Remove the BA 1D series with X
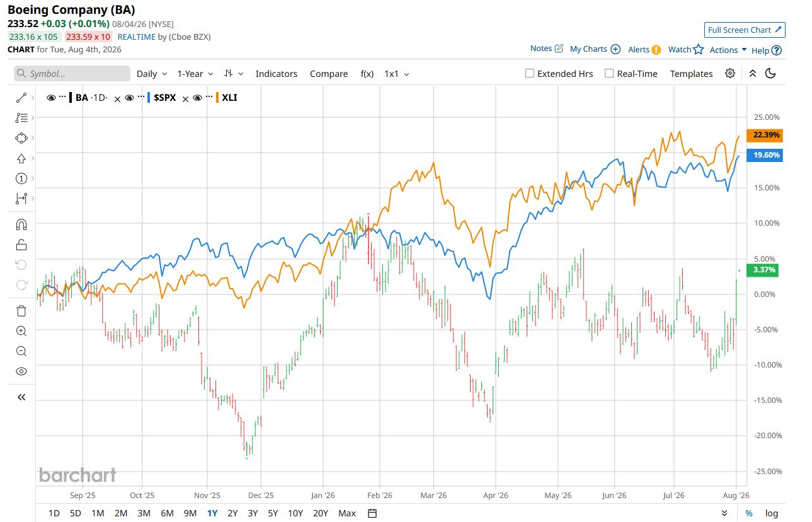This screenshot has height=522, width=812. tap(117, 98)
